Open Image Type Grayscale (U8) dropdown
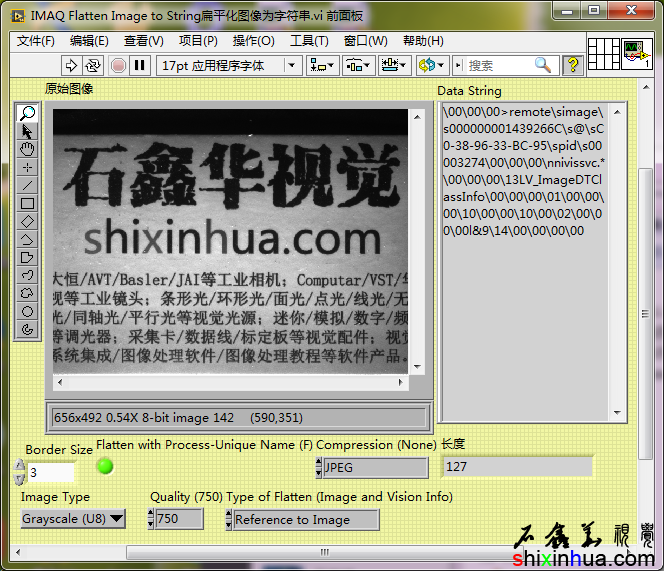The image size is (664, 571). pyautogui.click(x=73, y=519)
